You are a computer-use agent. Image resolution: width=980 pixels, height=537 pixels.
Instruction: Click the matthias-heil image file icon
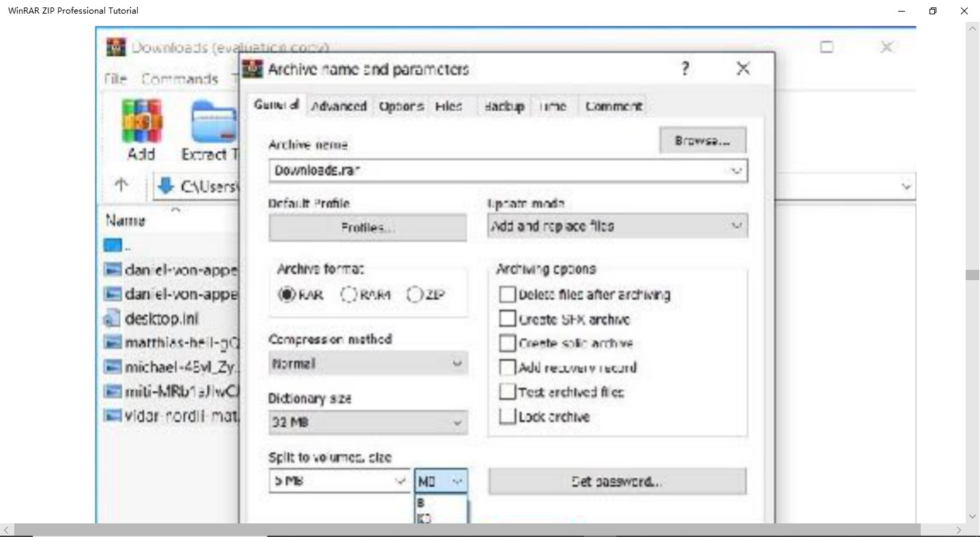click(113, 342)
